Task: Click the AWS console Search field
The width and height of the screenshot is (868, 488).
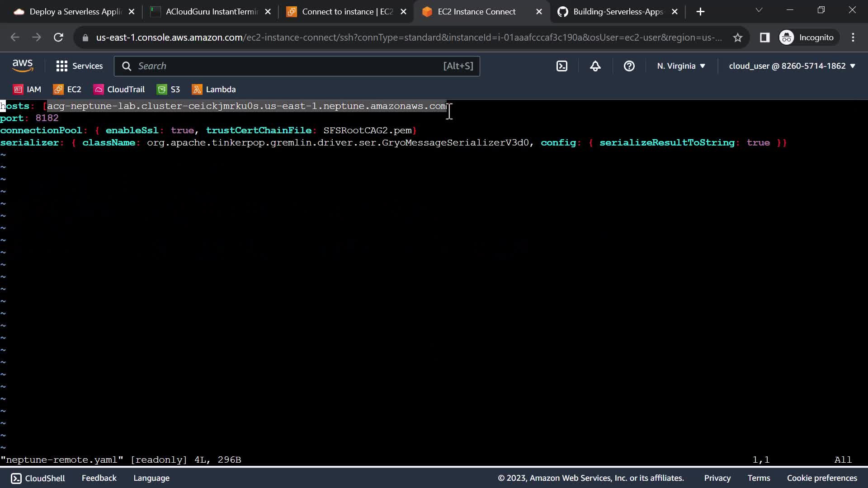Action: point(289,66)
